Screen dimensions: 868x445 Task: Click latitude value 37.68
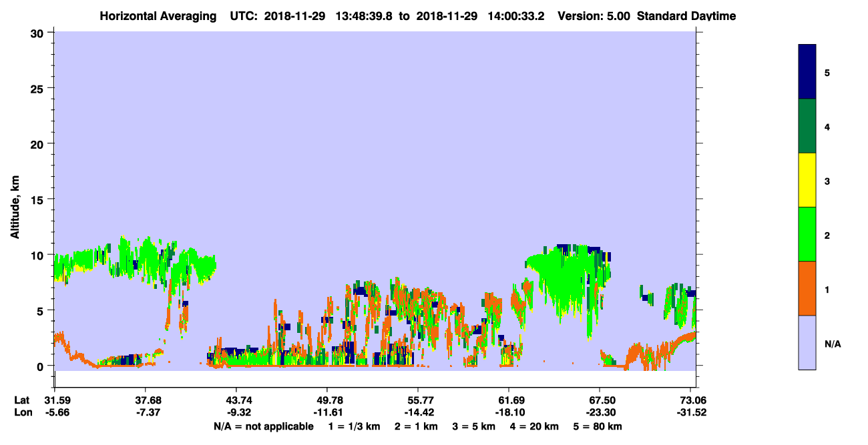[x=146, y=400]
